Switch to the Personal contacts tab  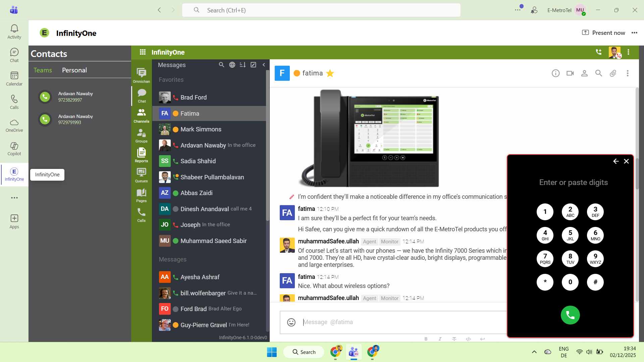(74, 70)
